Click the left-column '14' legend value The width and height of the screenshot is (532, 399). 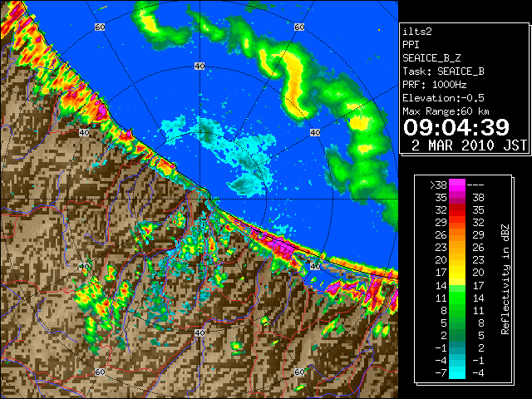[441, 285]
